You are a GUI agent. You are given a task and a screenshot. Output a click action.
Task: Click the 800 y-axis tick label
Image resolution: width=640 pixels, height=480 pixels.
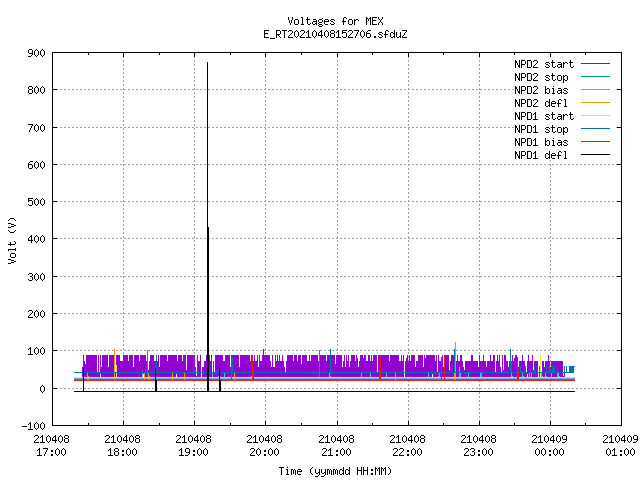(36, 90)
